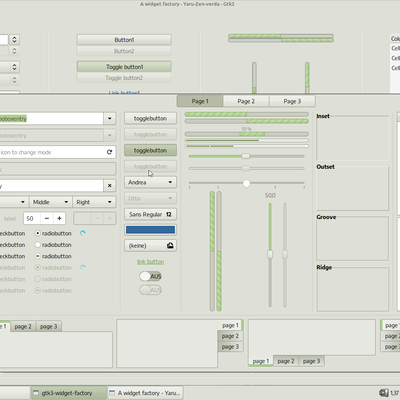Select the first enabled radiobutton

pyautogui.click(x=38, y=233)
